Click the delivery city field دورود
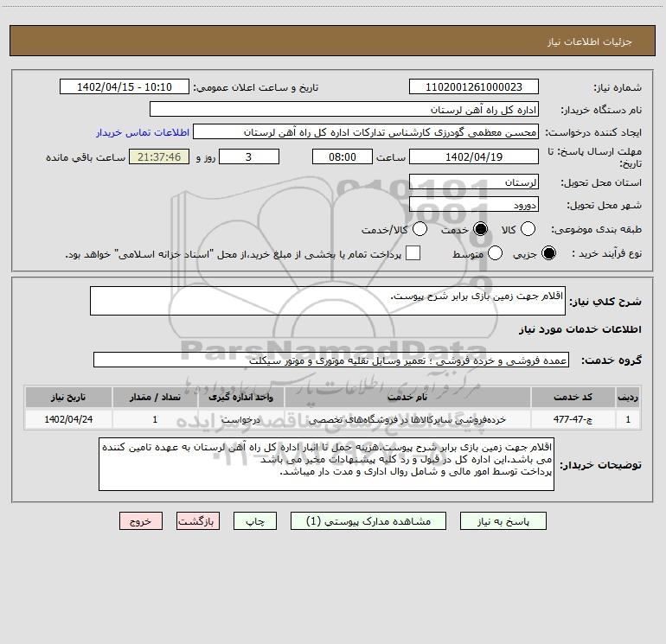Viewport: 666px width, 644px height. (x=474, y=204)
